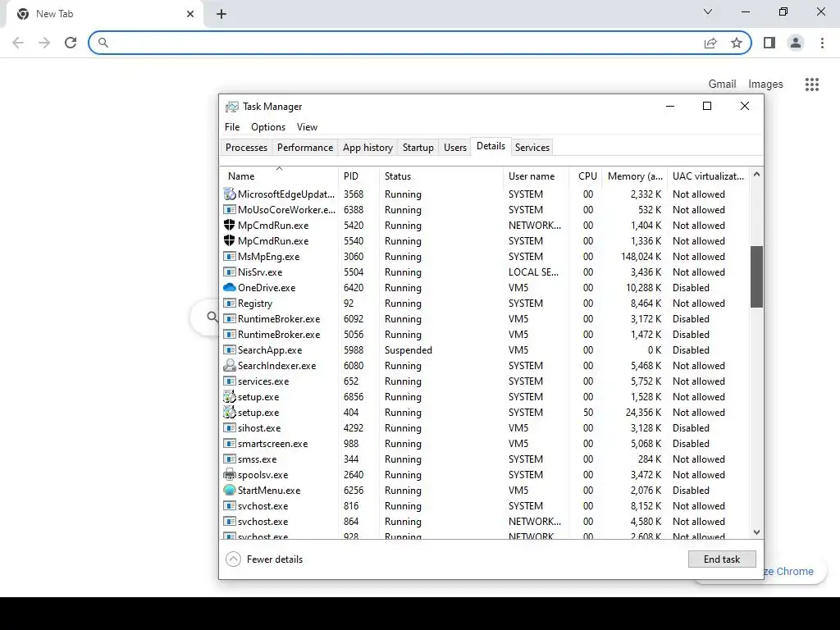Screen dimensions: 840x630
Task: Bookmark this tab with the star icon
Action: (737, 43)
